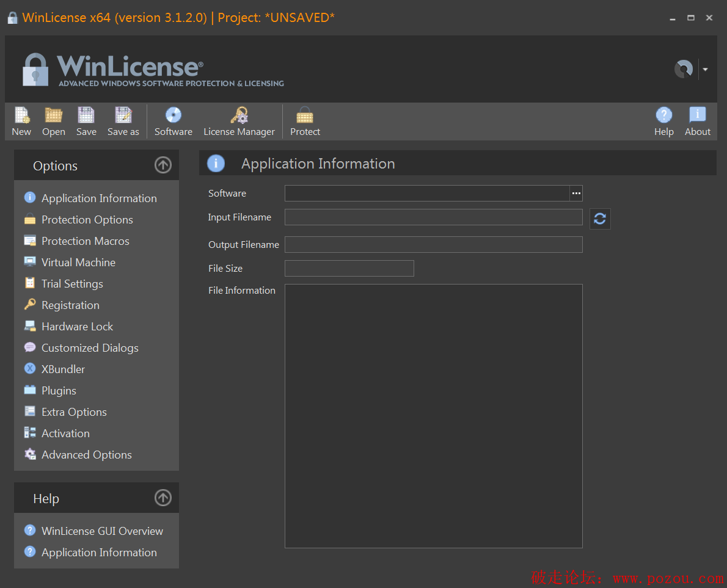The height and width of the screenshot is (588, 727).
Task: Click the Hardware Lock icon
Action: point(30,325)
